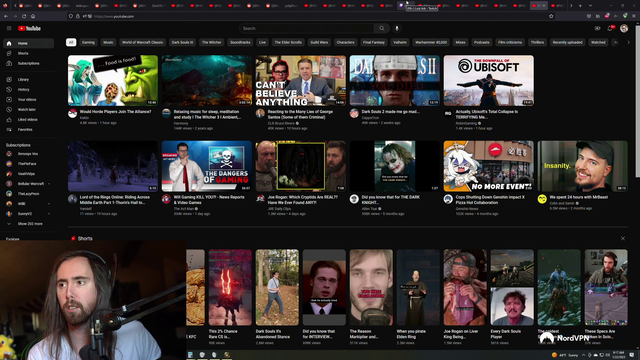Click the search magnifier button
This screenshot has width=640, height=360.
(382, 29)
